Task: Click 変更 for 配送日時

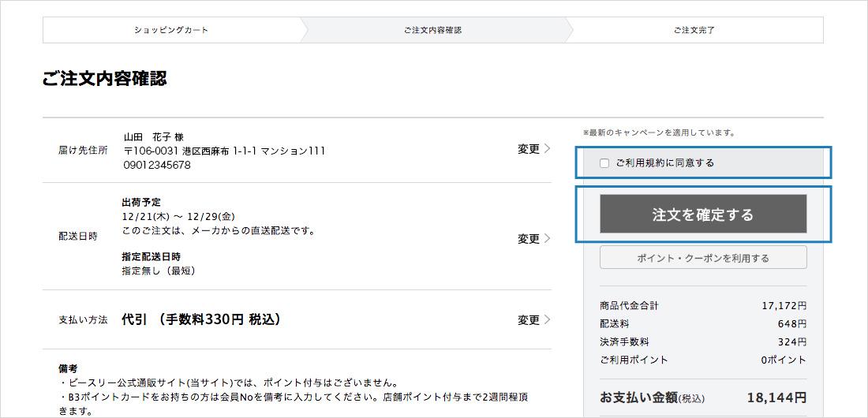Action: click(534, 239)
